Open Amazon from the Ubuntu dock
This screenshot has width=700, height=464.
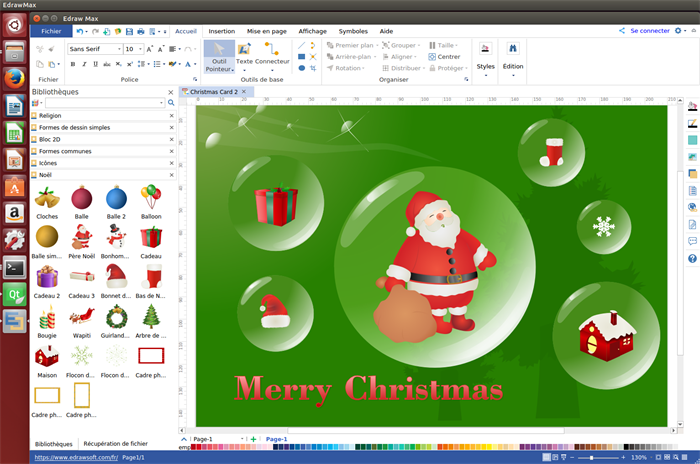15,214
